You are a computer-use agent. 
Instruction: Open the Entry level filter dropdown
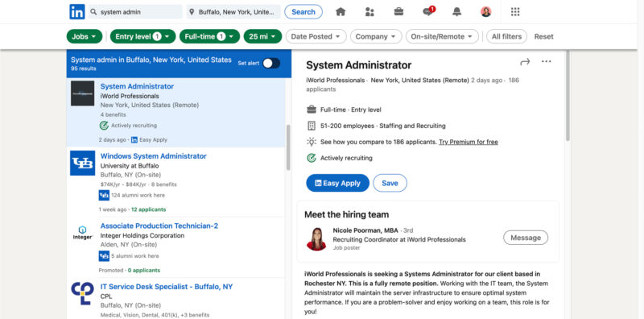click(142, 36)
